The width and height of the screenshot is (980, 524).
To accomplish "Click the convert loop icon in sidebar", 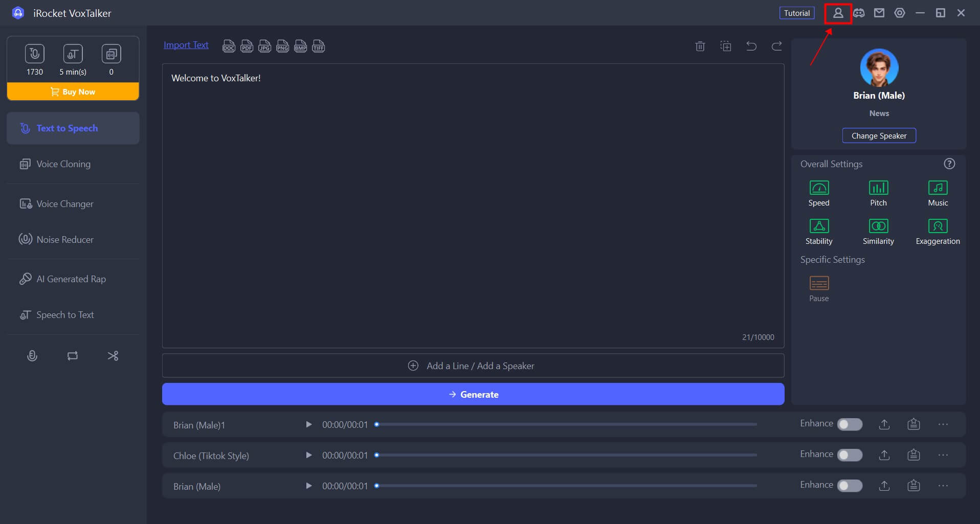I will coord(73,356).
